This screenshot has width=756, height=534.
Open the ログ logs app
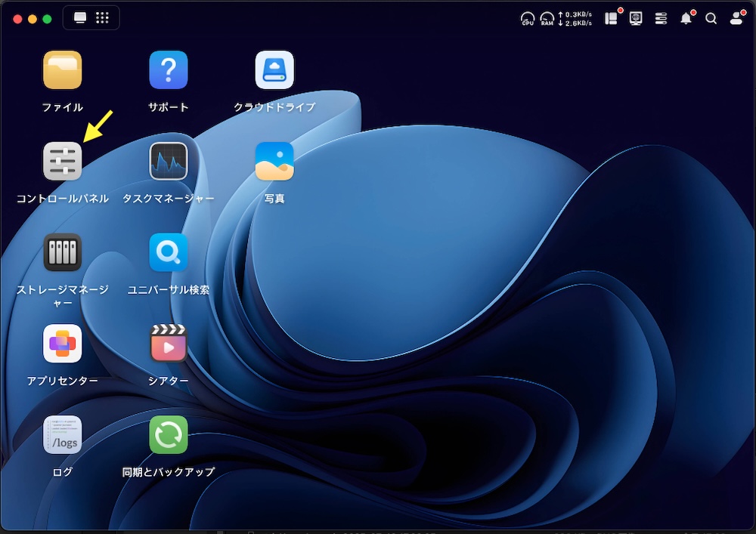62,435
